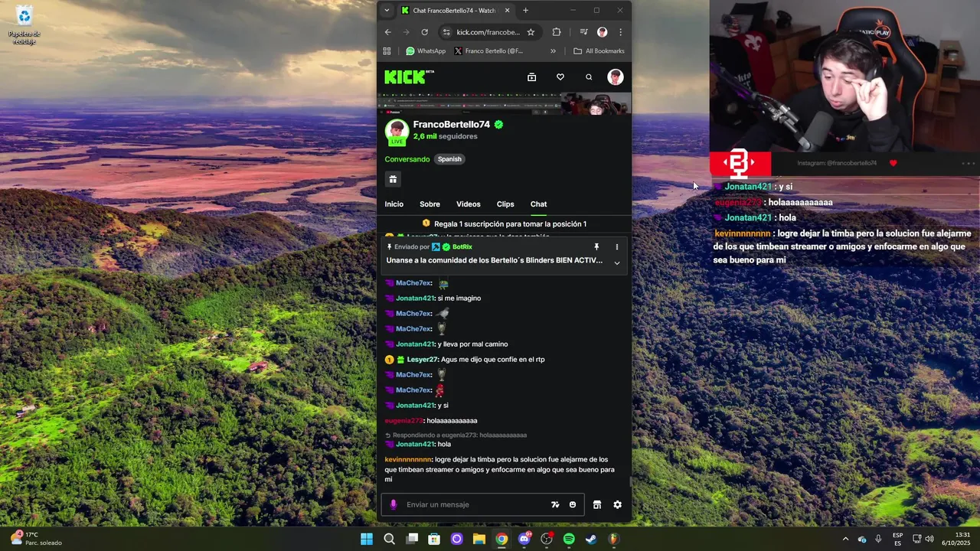Screen dimensions: 980x551
Task: Switch to the Clips tab
Action: [x=505, y=204]
